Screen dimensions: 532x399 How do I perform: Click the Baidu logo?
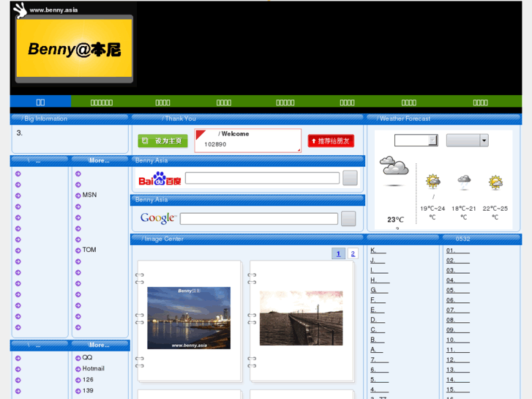[x=160, y=179]
